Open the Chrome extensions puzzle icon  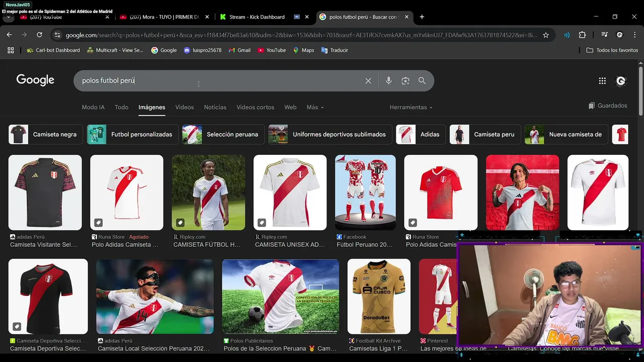pyautogui.click(x=582, y=35)
